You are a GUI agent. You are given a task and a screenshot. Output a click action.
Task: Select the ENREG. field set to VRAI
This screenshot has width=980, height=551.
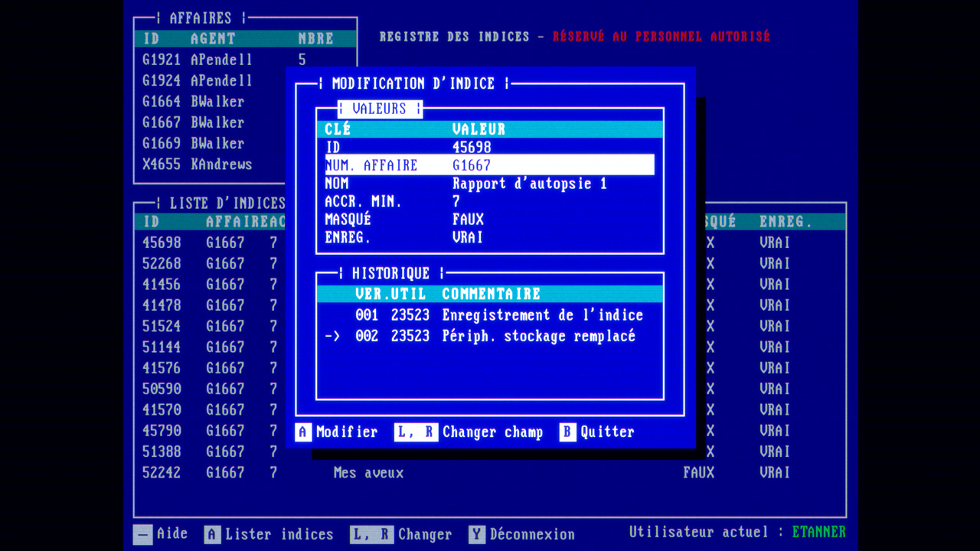[x=488, y=238]
